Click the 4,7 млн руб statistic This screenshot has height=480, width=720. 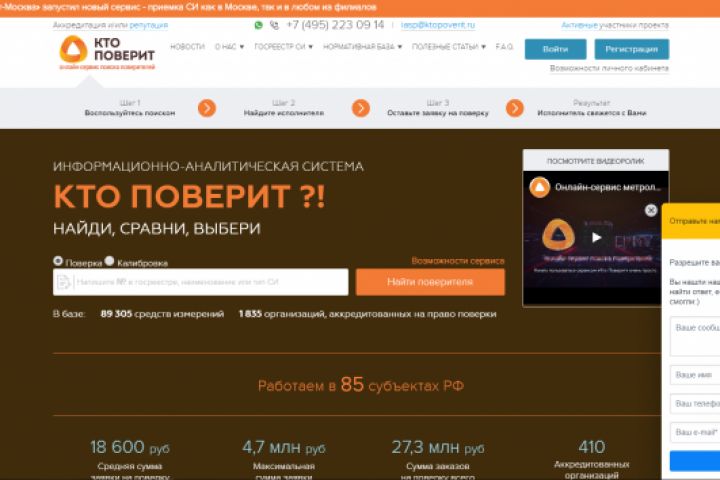tap(284, 458)
